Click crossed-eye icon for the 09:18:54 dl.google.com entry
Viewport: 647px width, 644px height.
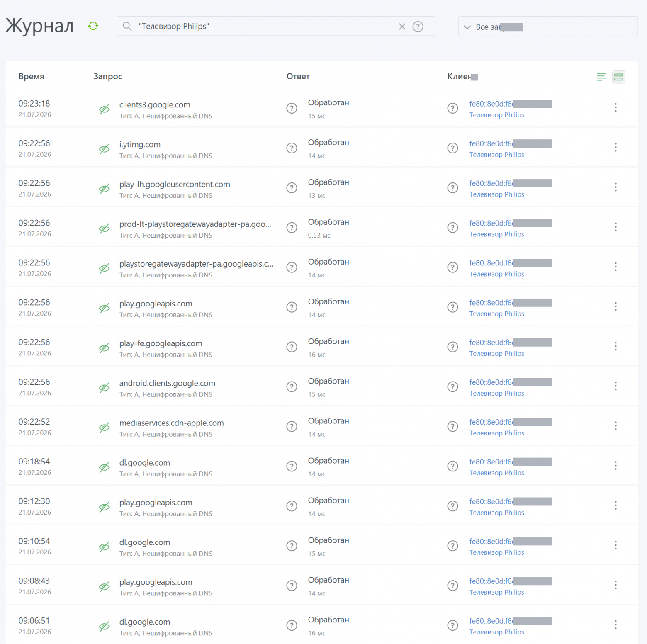[x=104, y=467]
